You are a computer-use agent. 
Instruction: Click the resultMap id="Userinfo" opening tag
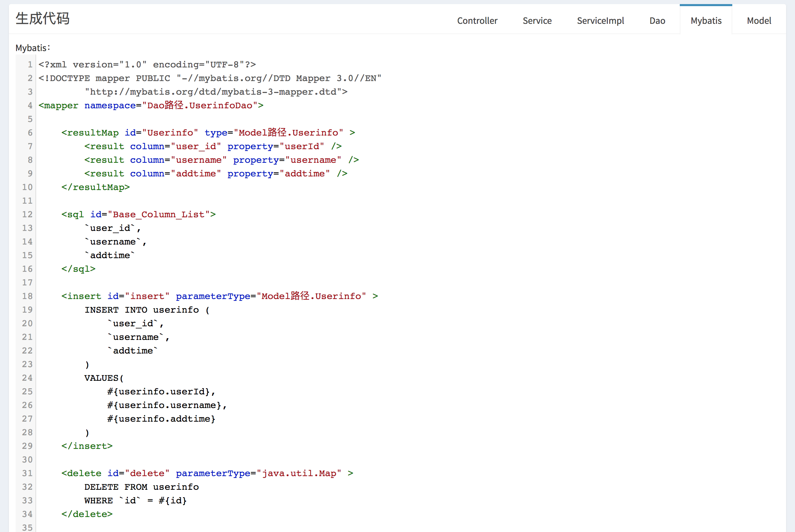[208, 132]
